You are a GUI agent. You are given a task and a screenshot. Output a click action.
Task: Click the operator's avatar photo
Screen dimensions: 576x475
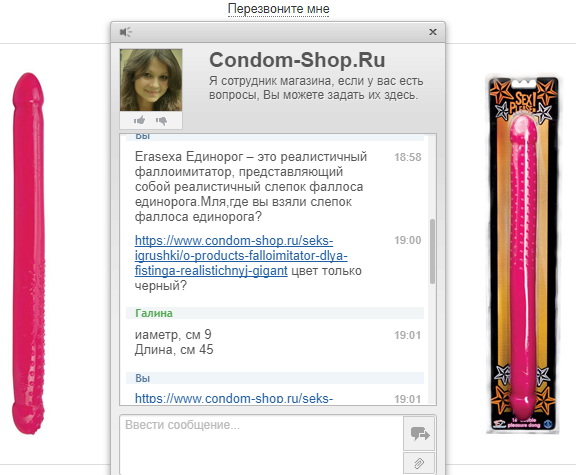coord(151,80)
